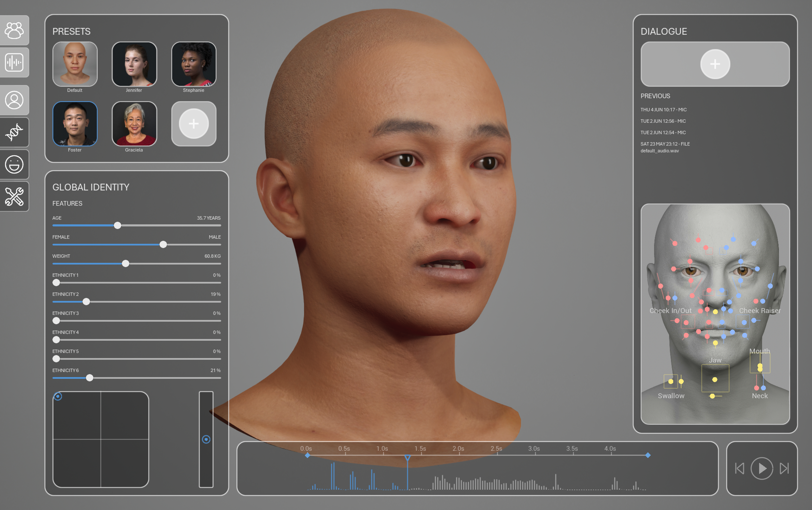Screen dimensions: 812x510
Task: Open TUE 2 JUN 12:54 - MIC recording
Action: coord(663,132)
